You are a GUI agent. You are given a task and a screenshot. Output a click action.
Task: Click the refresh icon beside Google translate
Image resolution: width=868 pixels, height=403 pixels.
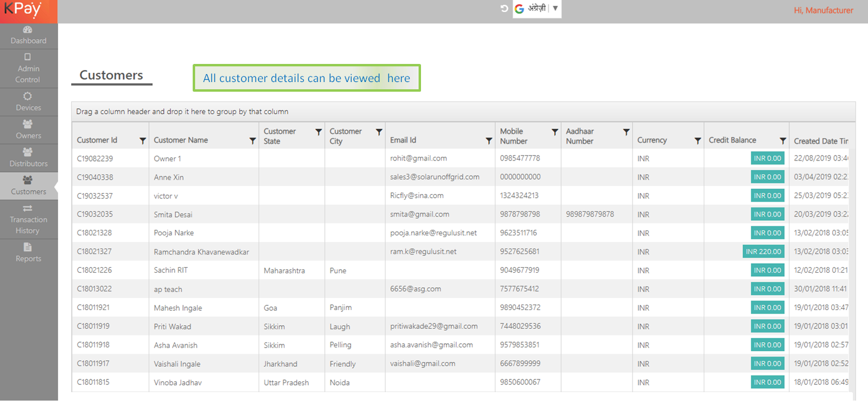pos(504,9)
